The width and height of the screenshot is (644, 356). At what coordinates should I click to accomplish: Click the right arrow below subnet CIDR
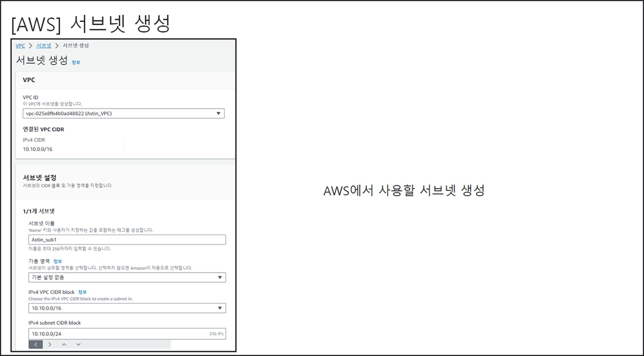[x=50, y=344]
